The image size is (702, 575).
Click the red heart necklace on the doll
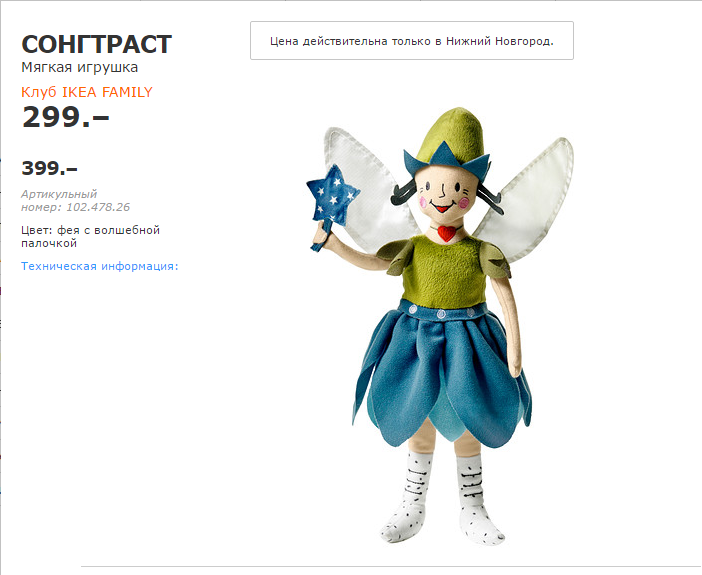click(x=445, y=233)
